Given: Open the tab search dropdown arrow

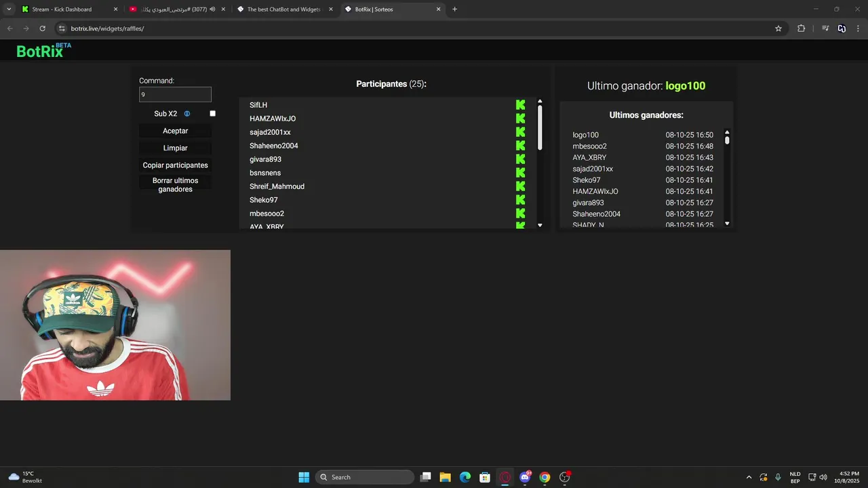Looking at the screenshot, I should click(x=9, y=9).
